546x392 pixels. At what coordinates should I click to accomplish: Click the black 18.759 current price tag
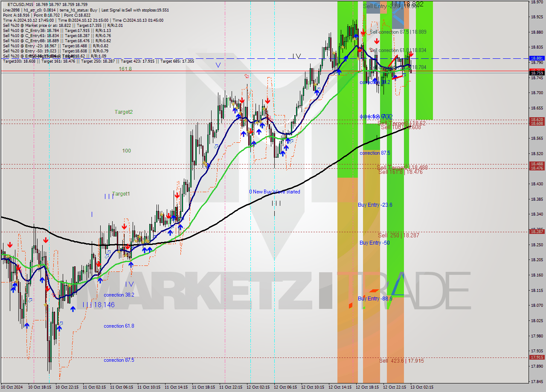[x=537, y=73]
